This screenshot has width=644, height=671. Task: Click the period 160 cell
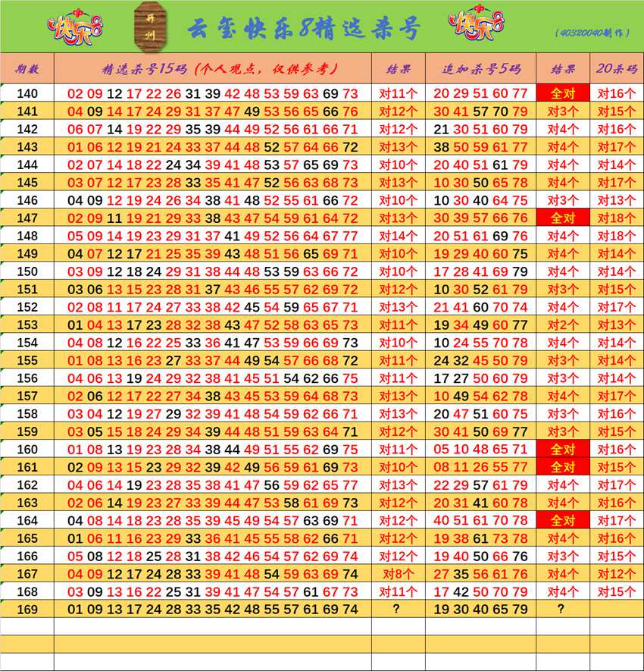[27, 450]
